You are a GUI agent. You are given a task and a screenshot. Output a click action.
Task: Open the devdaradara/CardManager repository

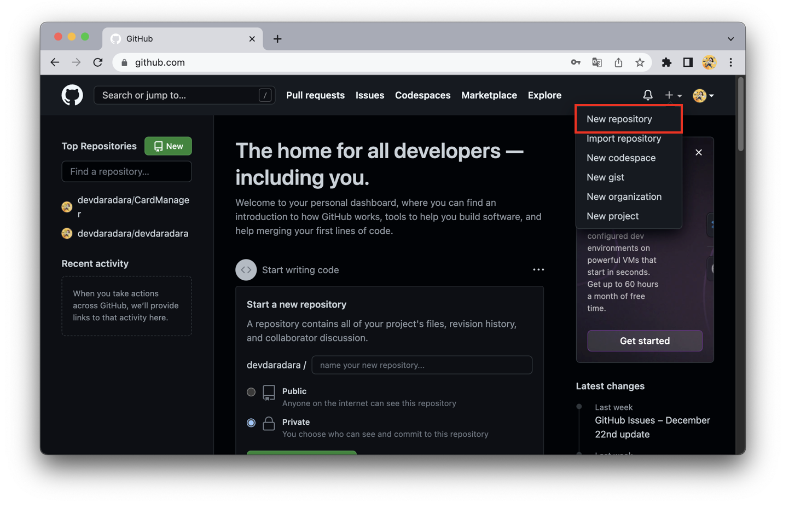[134, 207]
